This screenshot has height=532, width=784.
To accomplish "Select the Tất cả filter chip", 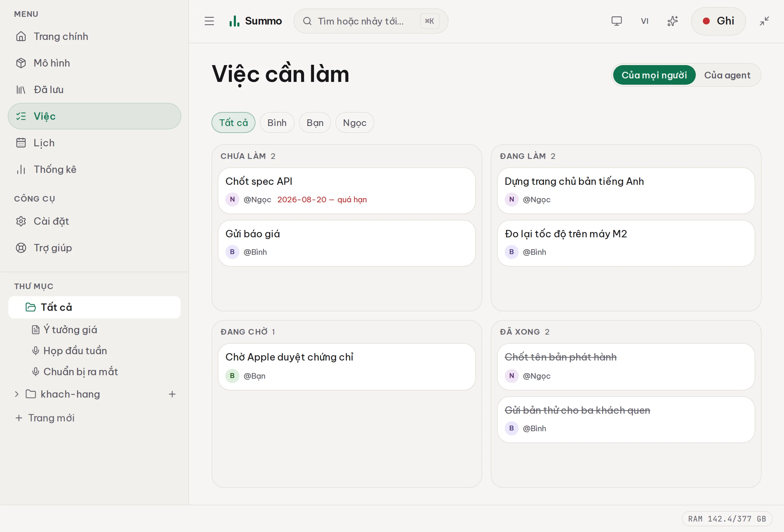I will tap(233, 122).
